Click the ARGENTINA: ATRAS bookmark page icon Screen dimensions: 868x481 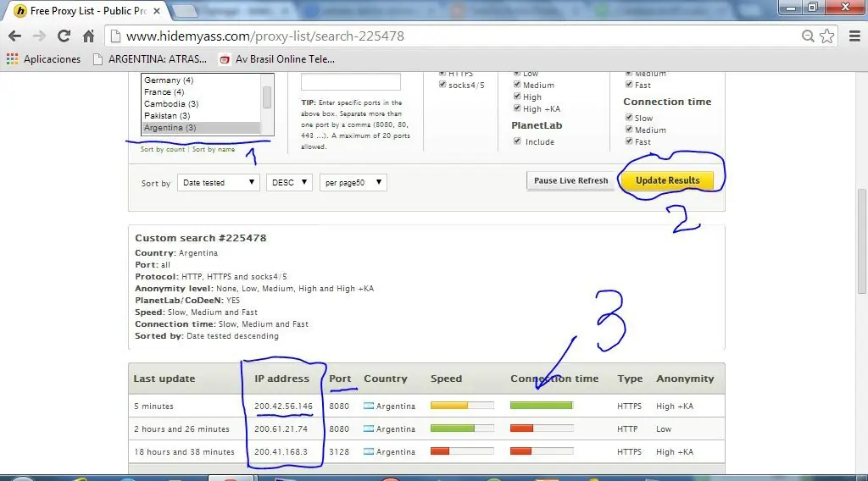pyautogui.click(x=97, y=59)
